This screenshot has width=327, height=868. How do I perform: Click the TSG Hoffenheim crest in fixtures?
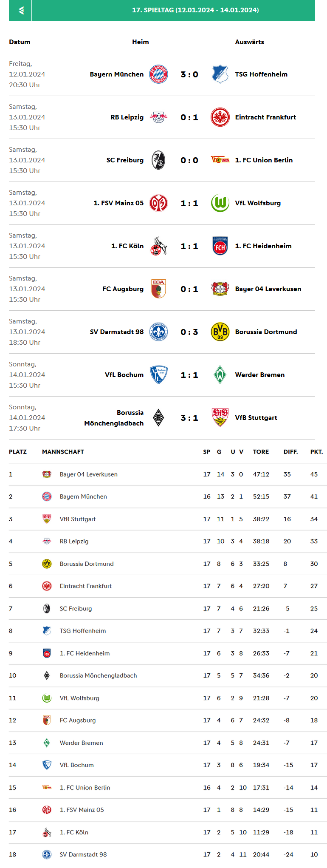tap(220, 74)
